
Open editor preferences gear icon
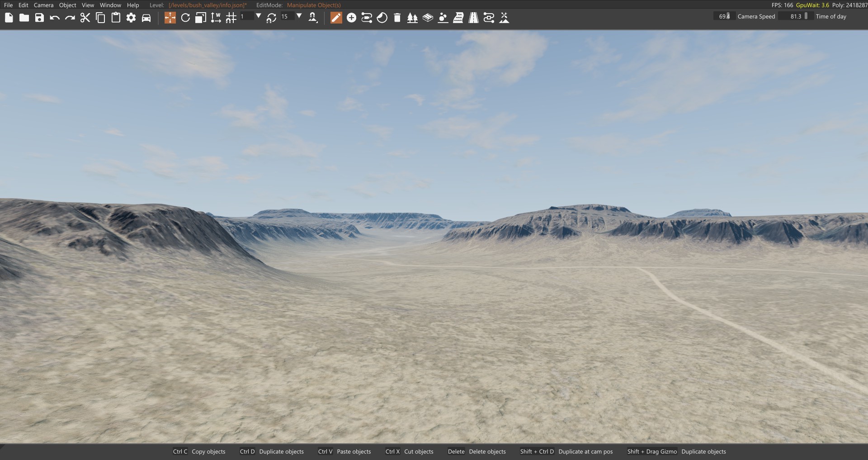[131, 18]
